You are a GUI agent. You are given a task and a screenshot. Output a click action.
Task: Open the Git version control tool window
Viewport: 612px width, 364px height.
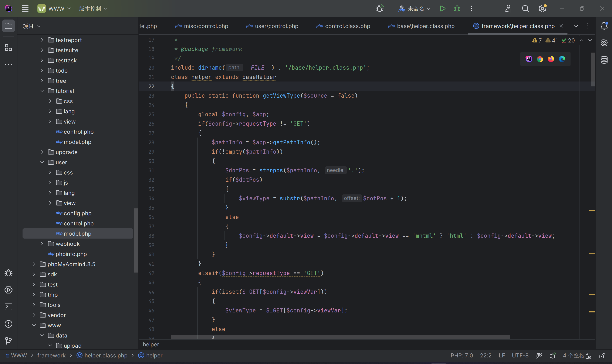[x=8, y=340]
